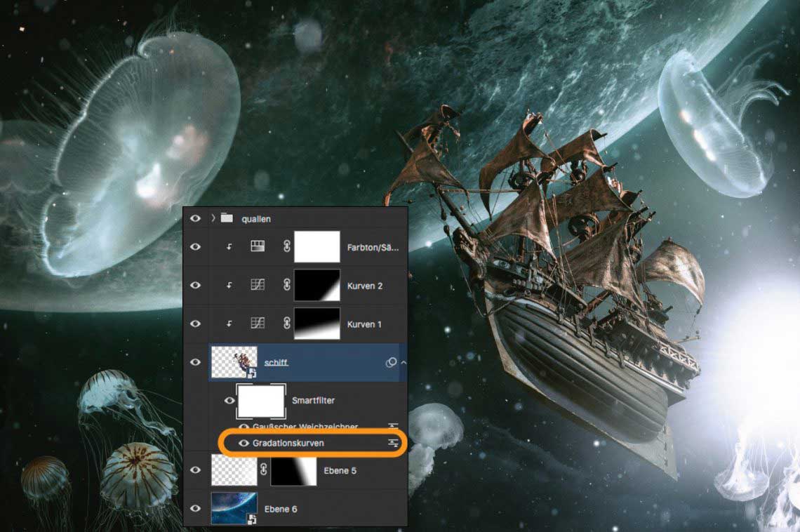Viewport: 800px width, 532px height.
Task: Click the Smartfilter label
Action: pyautogui.click(x=313, y=400)
